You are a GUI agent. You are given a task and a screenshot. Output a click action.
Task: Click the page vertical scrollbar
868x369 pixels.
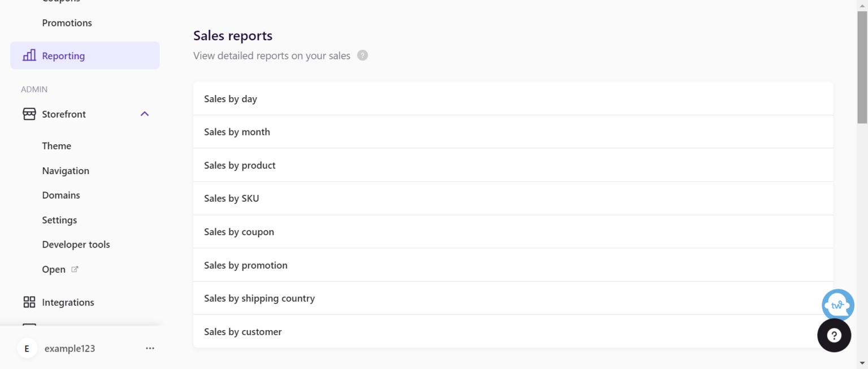[x=862, y=68]
